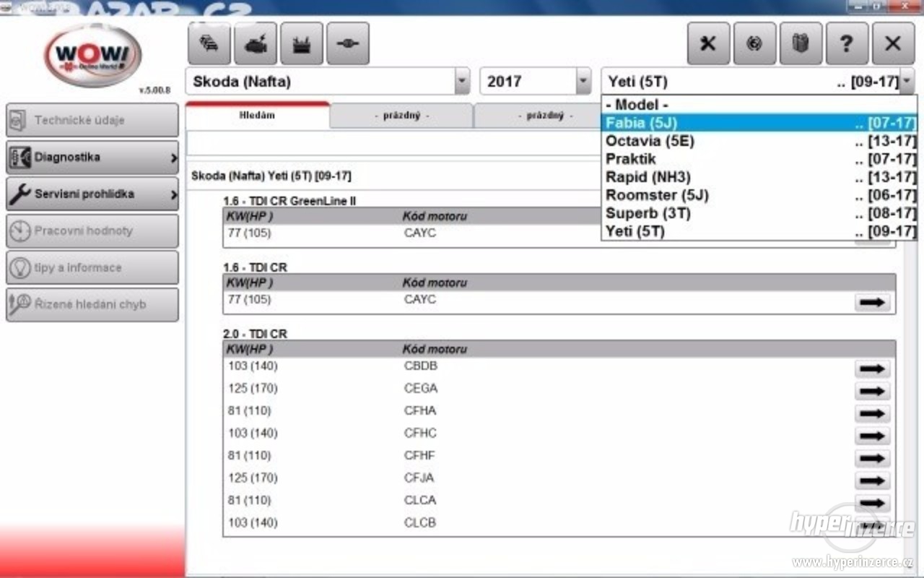Click the WOW! logo
Image resolution: width=924 pixels, height=578 pixels.
coord(92,56)
